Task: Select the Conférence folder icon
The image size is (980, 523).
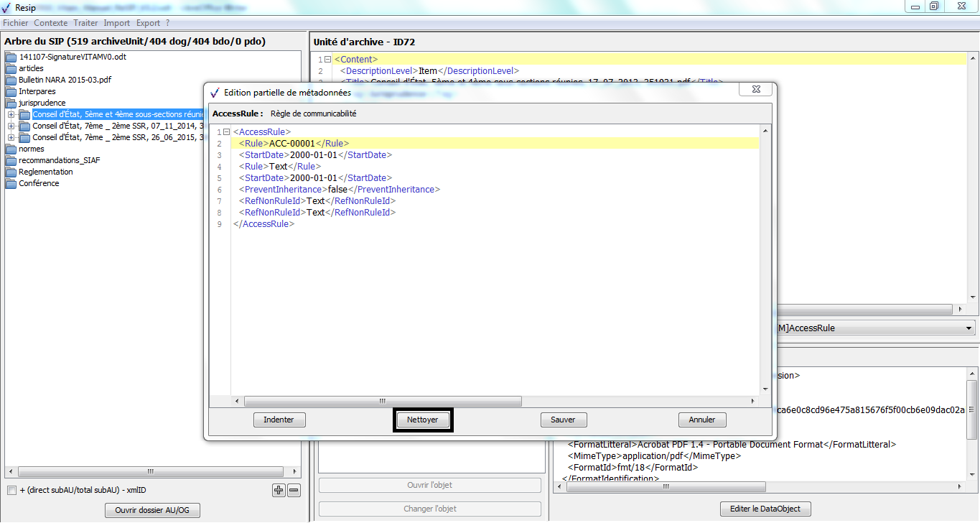Action: (x=11, y=184)
